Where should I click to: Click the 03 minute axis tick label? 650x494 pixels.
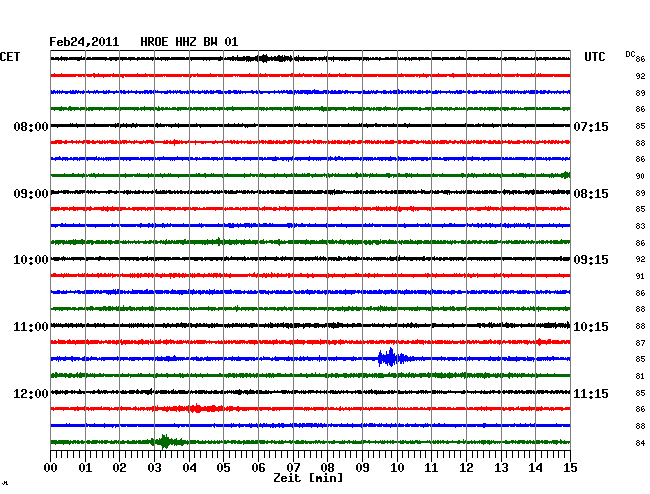(154, 468)
